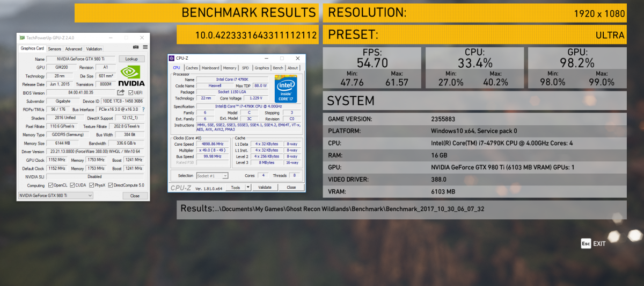Screen dimensions: 644x286
Task: Open the Bench tab in CPU-Z
Action: coord(278,68)
